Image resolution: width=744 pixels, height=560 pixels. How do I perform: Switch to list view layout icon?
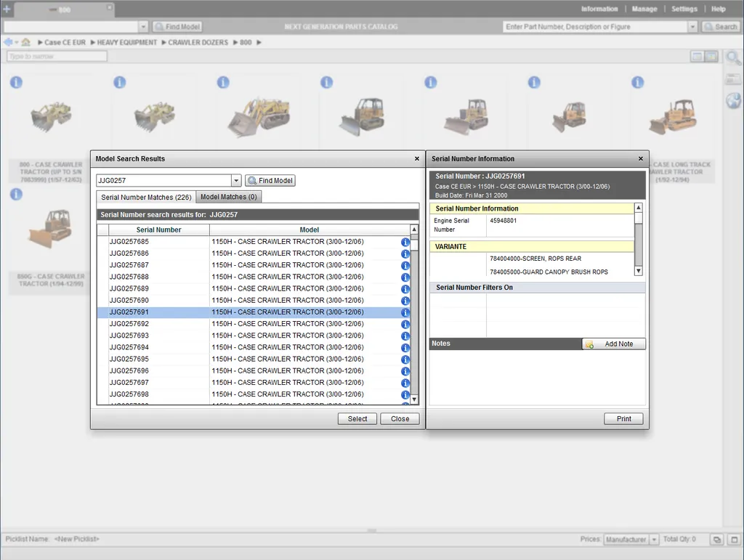[x=697, y=57]
